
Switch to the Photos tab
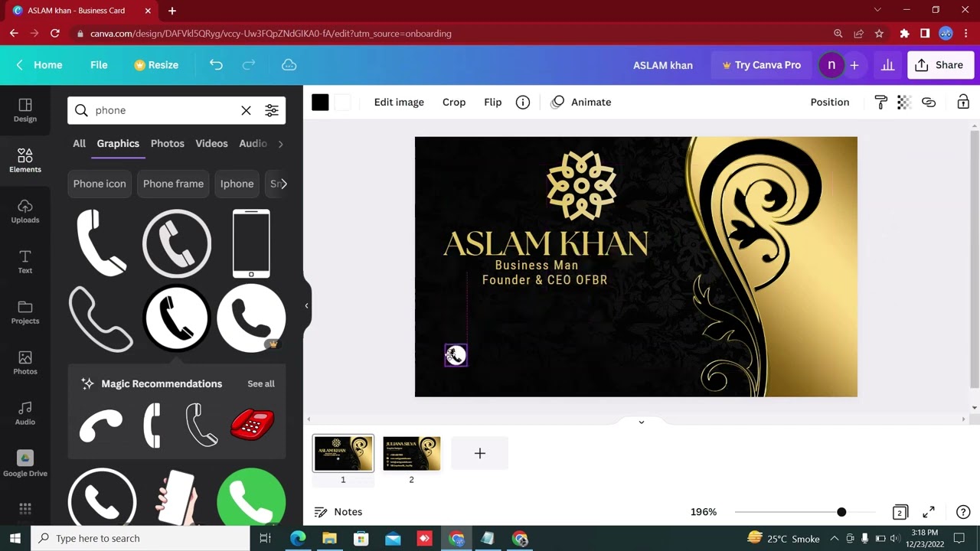pyautogui.click(x=168, y=143)
